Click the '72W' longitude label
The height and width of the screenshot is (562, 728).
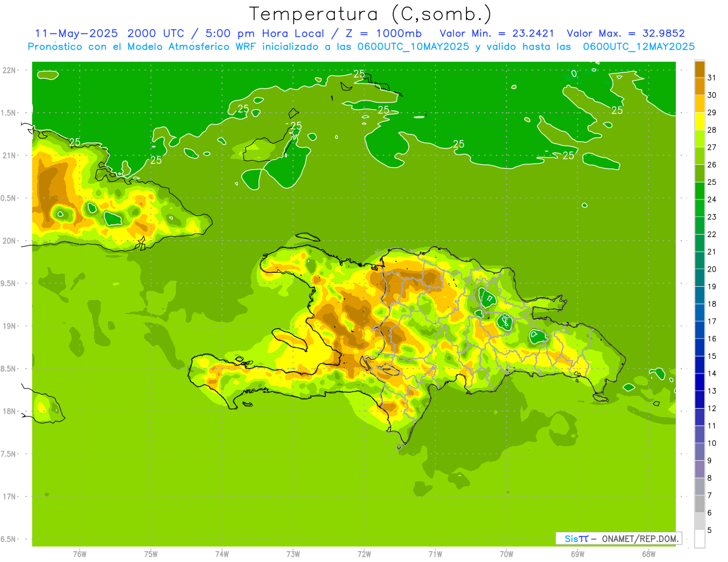(x=364, y=554)
